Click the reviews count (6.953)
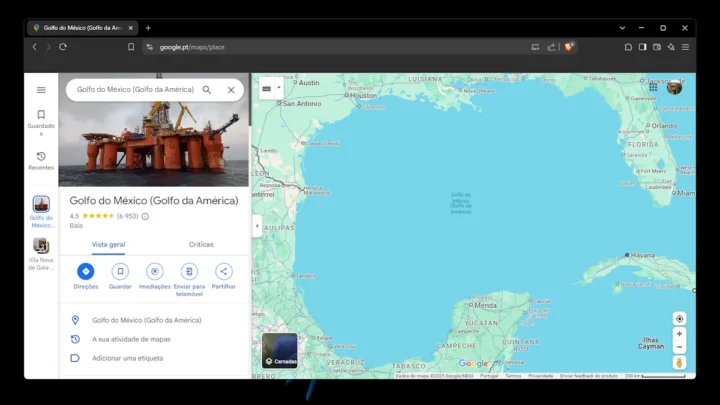 [127, 216]
